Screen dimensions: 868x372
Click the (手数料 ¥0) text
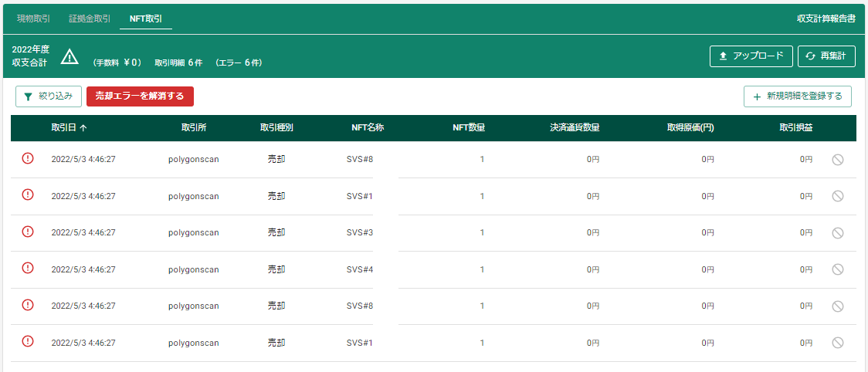117,63
